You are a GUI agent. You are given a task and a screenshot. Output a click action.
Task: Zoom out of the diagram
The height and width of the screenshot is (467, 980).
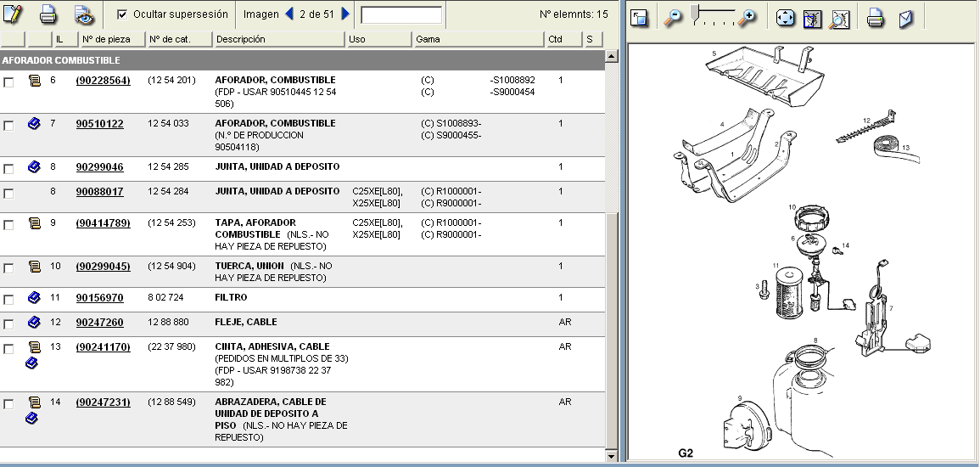(672, 17)
